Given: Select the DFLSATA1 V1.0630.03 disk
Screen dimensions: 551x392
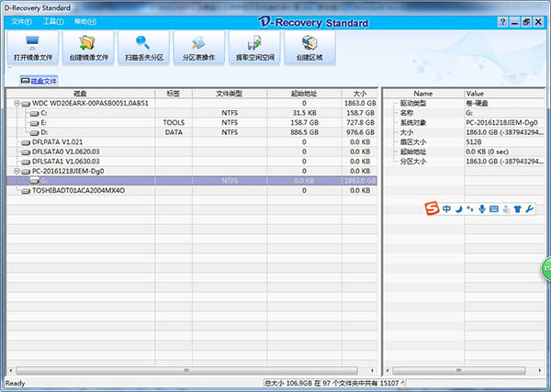Looking at the screenshot, I should coord(66,162).
